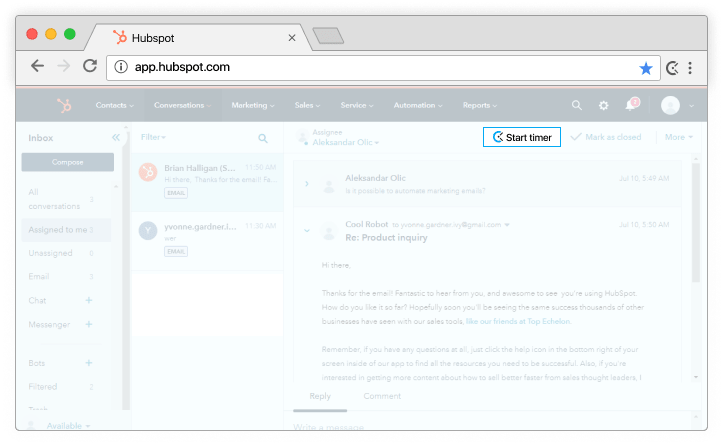Open the Service menu
Image resolution: width=723 pixels, height=446 pixels.
[357, 105]
